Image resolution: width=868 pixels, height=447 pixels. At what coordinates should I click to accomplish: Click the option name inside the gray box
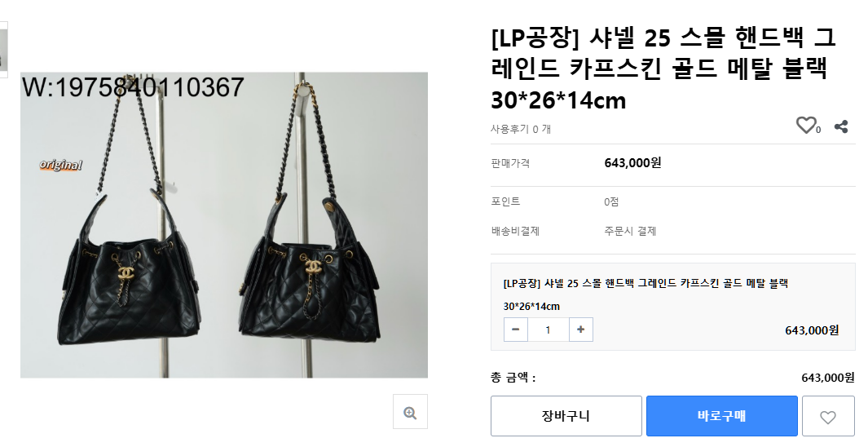(x=645, y=294)
